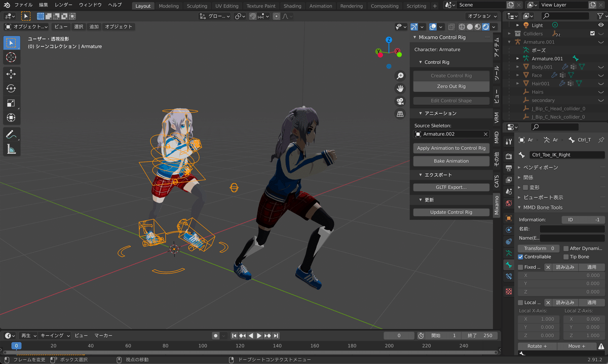Image resolution: width=608 pixels, height=364 pixels.
Task: Toggle the 変形 deform checkbox
Action: point(525,187)
